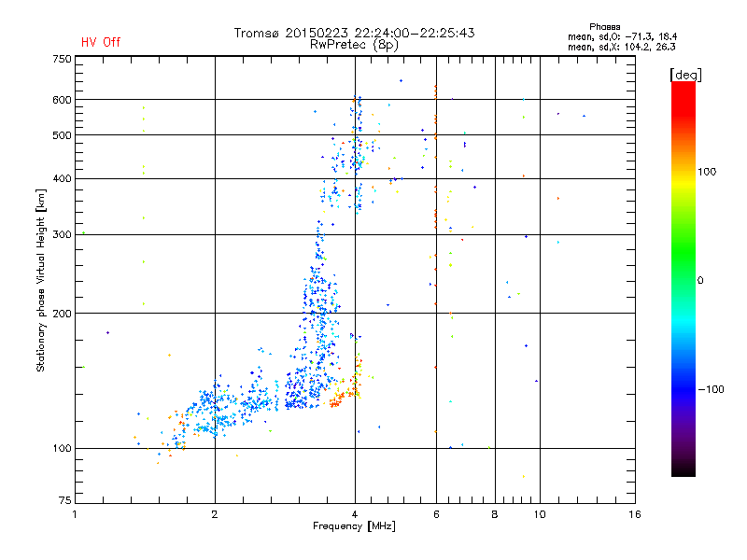747x560 pixels.
Task: Click the 4 MHz tick on the frequency axis
Action: click(354, 514)
